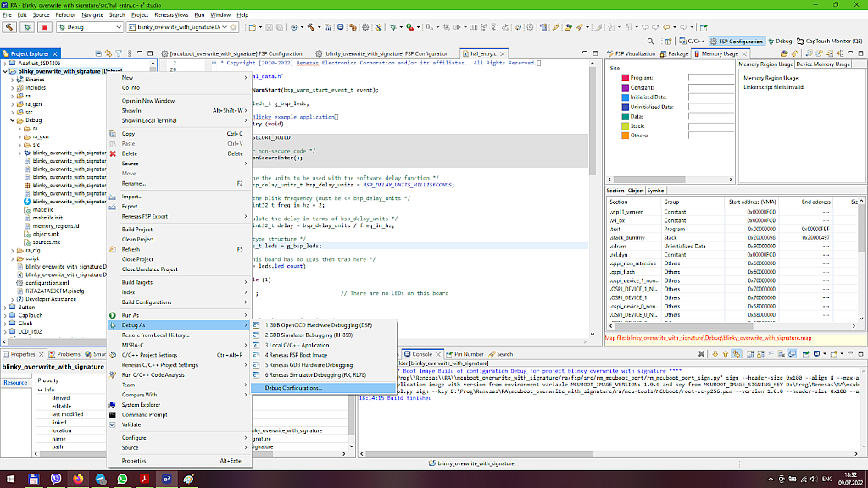This screenshot has height=488, width=868.
Task: Click the Debug bug icon in the main toolbar
Action: tap(27, 27)
